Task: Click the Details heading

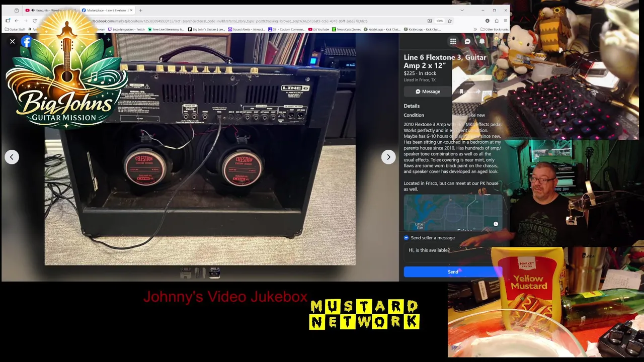Action: [412, 106]
